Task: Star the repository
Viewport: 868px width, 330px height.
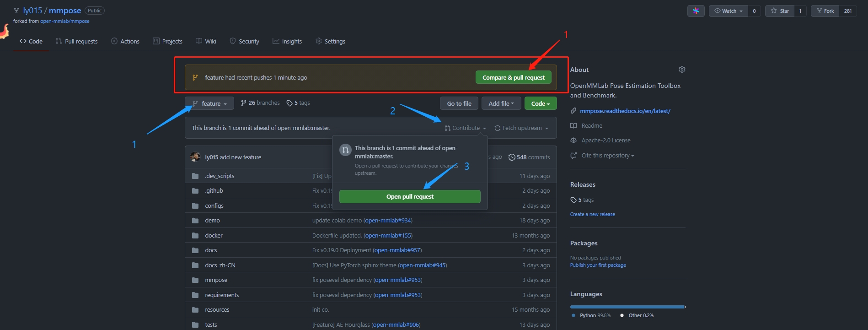Action: (x=780, y=11)
